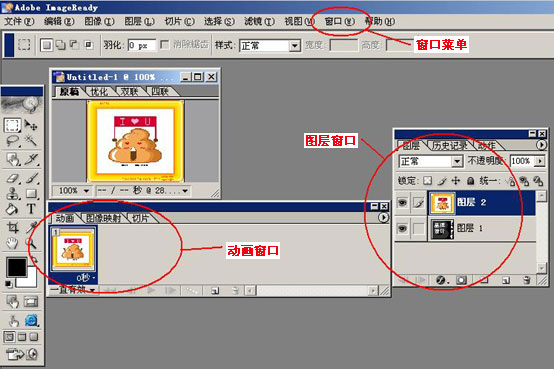The image size is (554, 369).
Task: Pick the Magic Wand tool
Action: coord(31,141)
